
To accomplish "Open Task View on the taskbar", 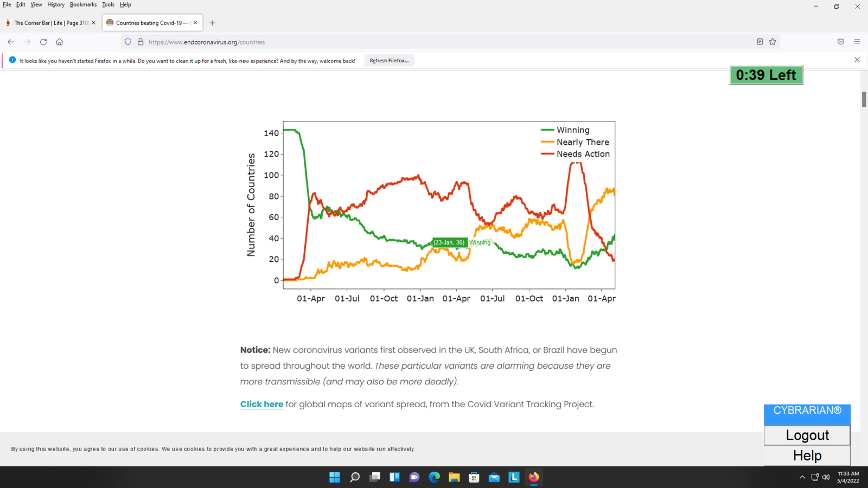I will (375, 477).
